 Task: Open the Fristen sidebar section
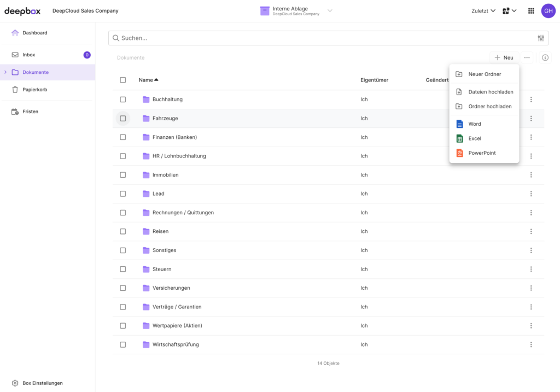(30, 111)
